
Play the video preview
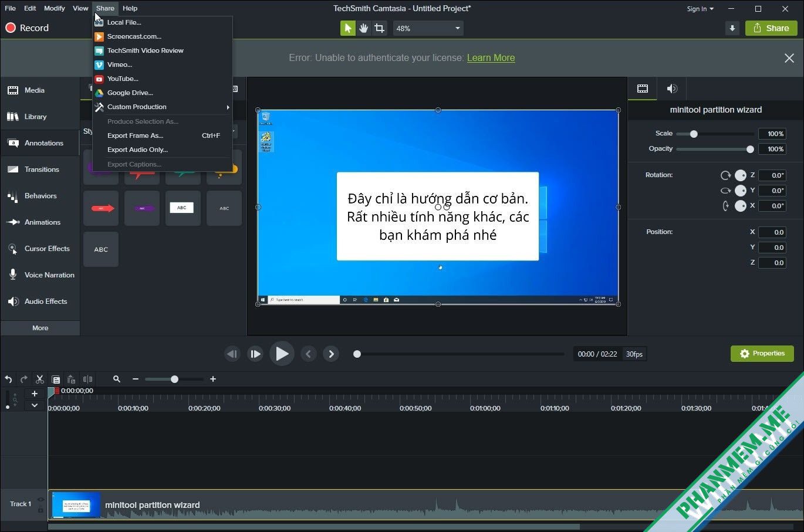282,354
